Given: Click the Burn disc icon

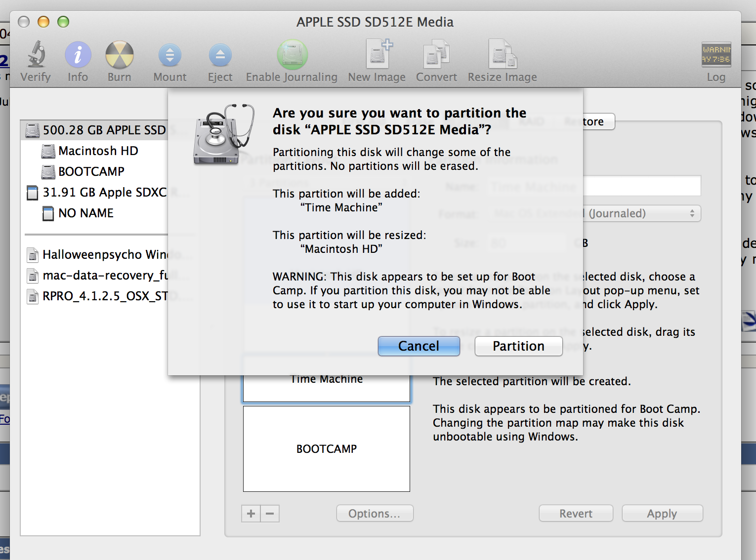Looking at the screenshot, I should coord(120,54).
